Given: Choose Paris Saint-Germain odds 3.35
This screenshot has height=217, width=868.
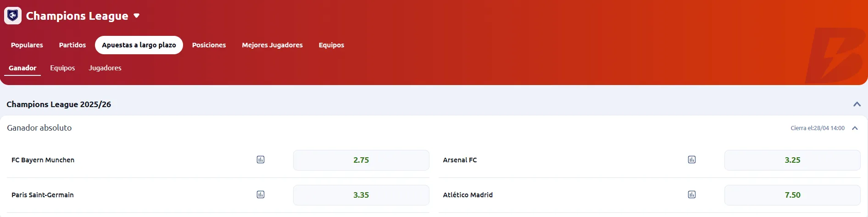Looking at the screenshot, I should (361, 195).
